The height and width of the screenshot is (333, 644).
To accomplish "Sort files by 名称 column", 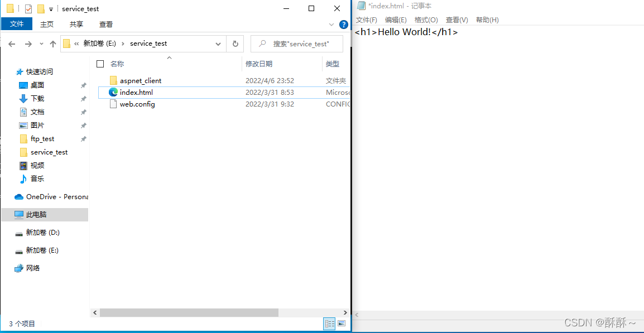I will coord(117,64).
